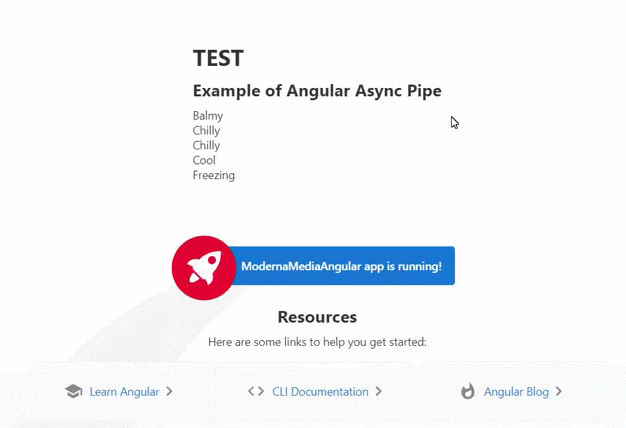
Task: Select the Freezing list item
Action: 214,175
